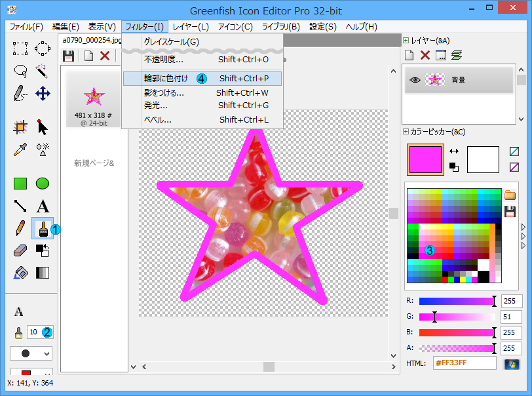
Task: Open the レイヤー(L) menu
Action: 190,27
